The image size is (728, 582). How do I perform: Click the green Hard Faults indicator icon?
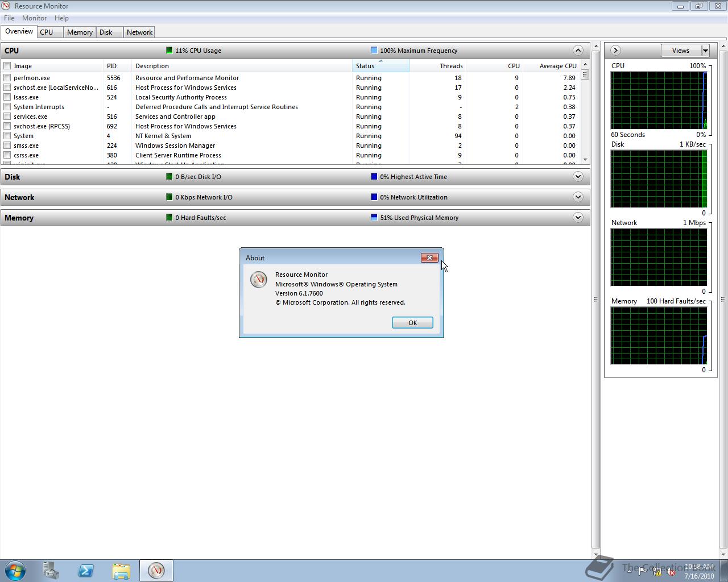(x=169, y=217)
